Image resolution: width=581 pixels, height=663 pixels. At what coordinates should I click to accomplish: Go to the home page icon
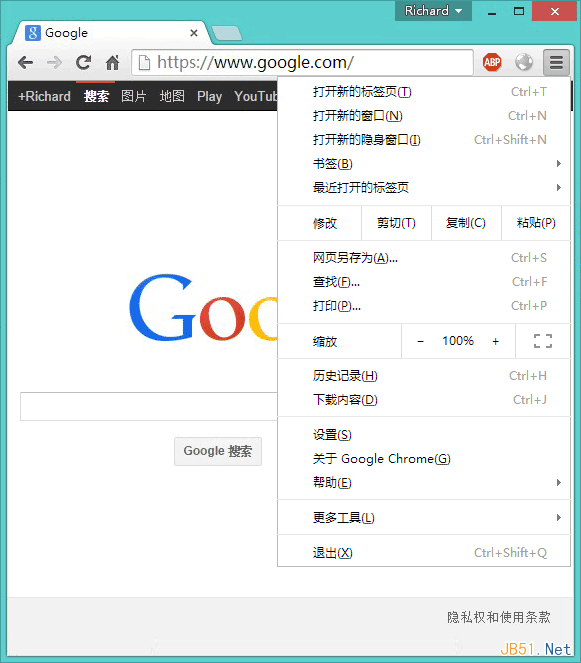(x=112, y=63)
